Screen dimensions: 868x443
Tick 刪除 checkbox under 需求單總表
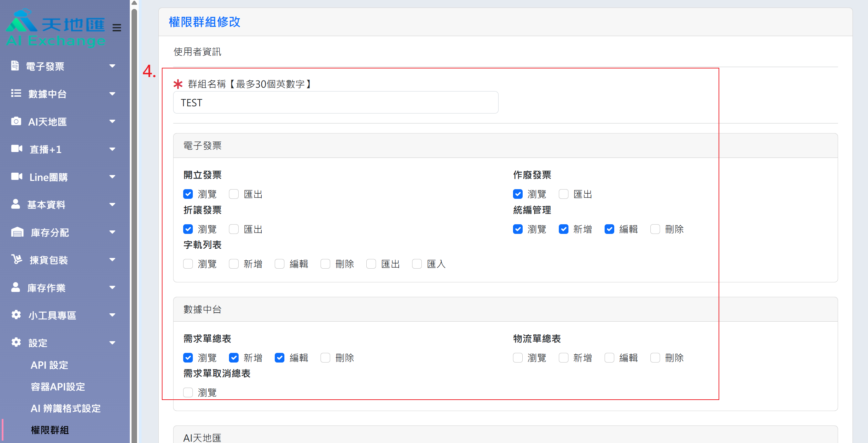[325, 358]
